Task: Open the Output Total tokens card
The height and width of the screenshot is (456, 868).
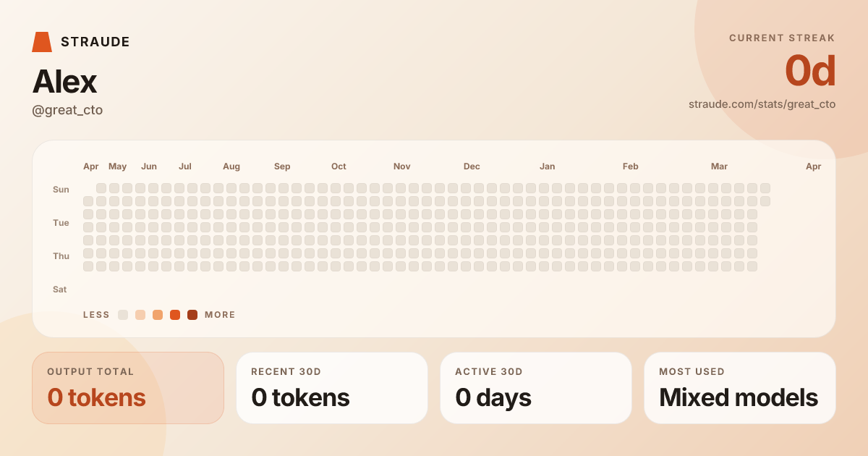Action: click(x=128, y=387)
